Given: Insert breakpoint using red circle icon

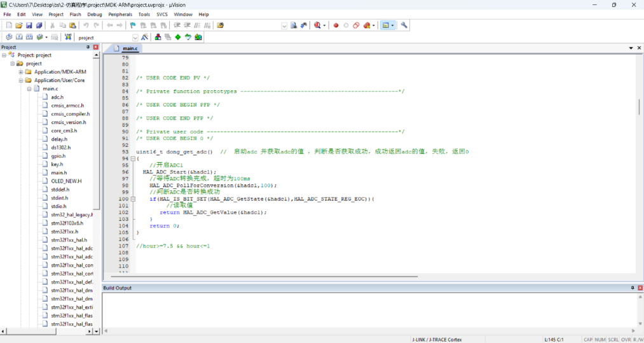Looking at the screenshot, I should (x=336, y=25).
